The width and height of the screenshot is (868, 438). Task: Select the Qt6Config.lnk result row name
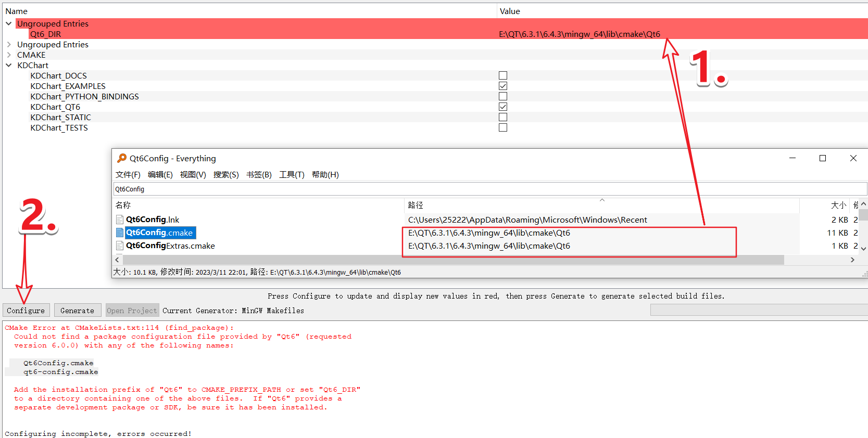coord(153,220)
